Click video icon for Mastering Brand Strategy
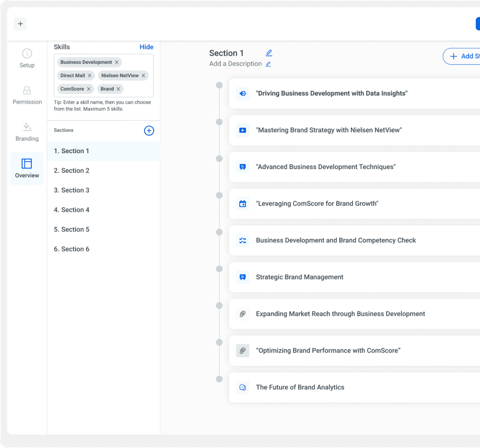This screenshot has height=448, width=480. 243,130
